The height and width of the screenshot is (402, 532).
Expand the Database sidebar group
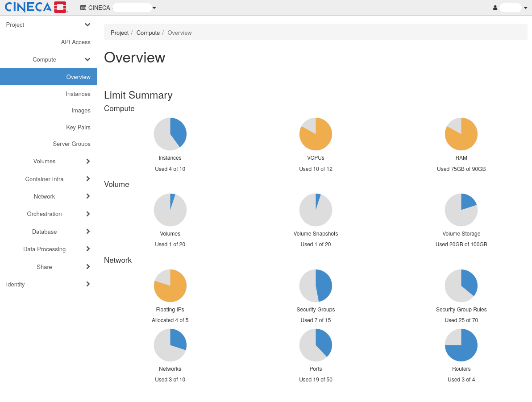tap(49, 232)
